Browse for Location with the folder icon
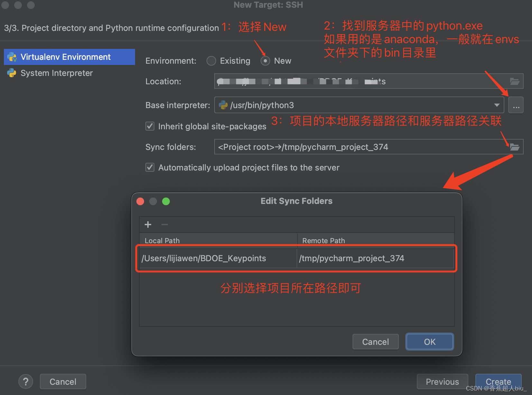The width and height of the screenshot is (532, 395). point(515,81)
